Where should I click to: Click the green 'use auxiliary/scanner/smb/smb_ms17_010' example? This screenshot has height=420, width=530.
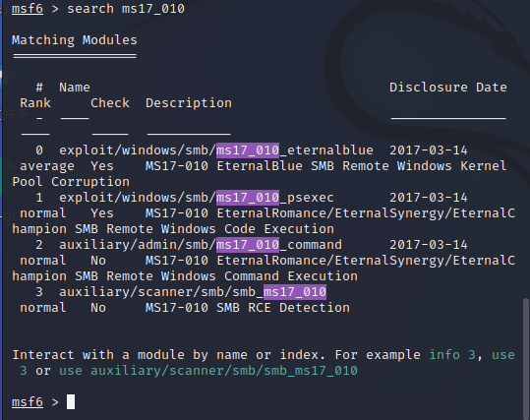(208, 371)
